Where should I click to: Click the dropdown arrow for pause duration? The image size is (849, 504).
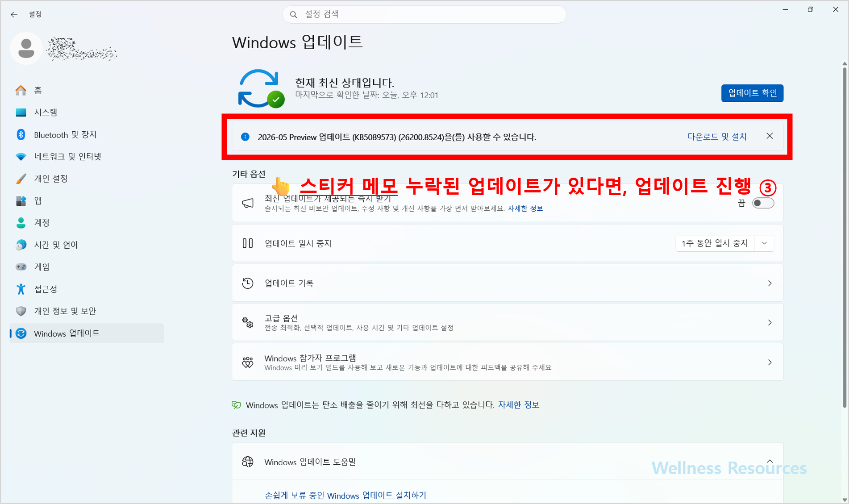(764, 243)
